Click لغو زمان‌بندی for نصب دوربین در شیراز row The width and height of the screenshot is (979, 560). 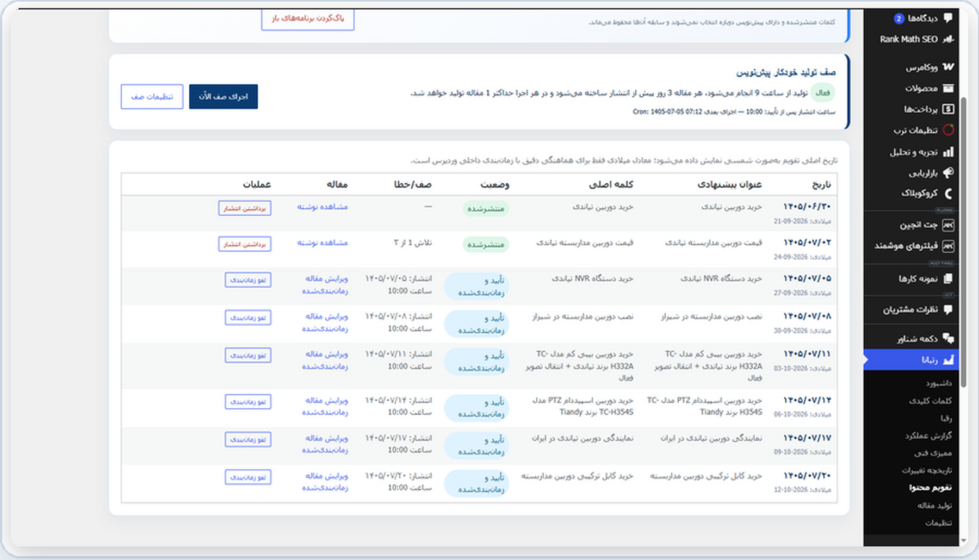coord(248,318)
